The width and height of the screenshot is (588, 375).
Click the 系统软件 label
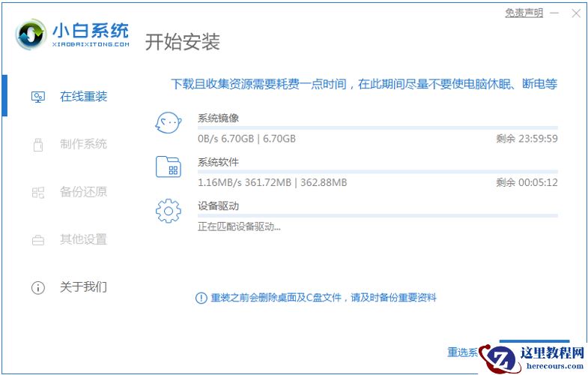point(218,162)
